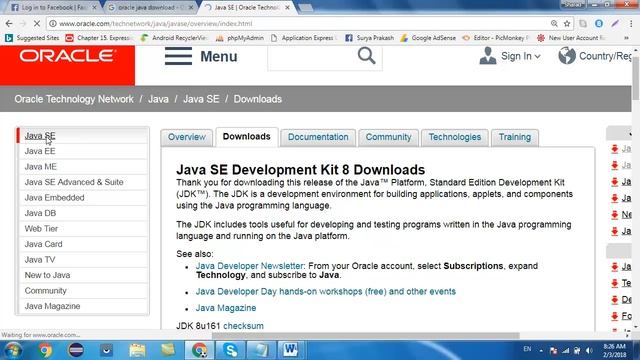Open Java Card sidebar link
Screen dimensions: 640x360
pos(43,244)
